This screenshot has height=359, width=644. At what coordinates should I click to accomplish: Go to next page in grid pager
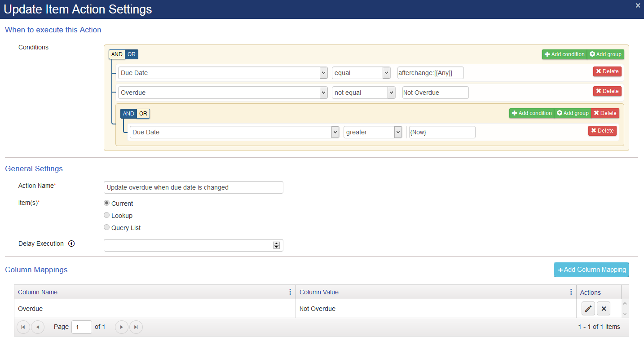tap(122, 327)
